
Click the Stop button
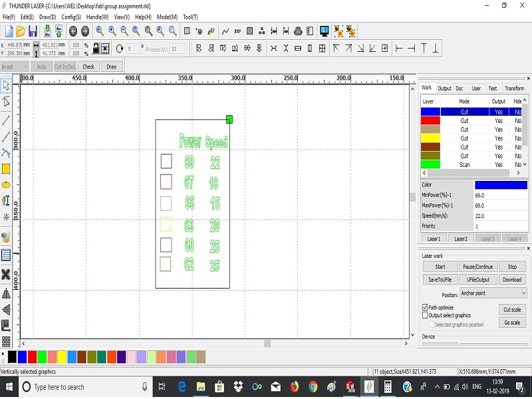[x=512, y=267]
